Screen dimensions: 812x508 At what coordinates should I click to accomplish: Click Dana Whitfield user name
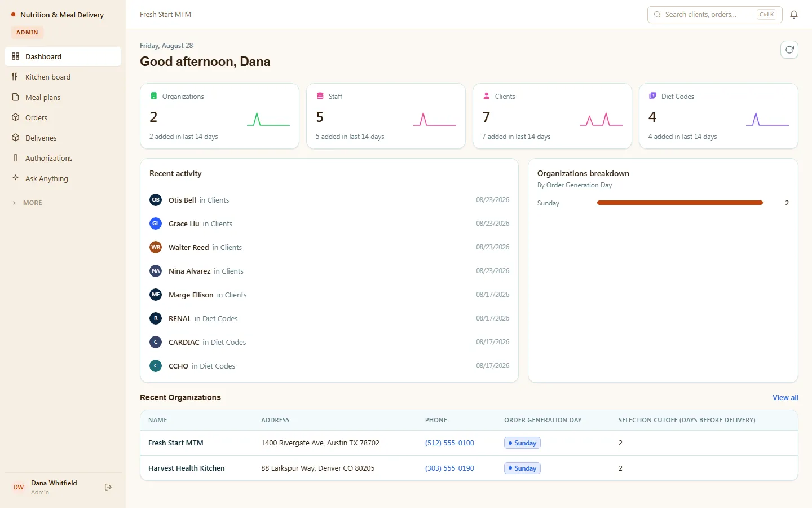54,483
